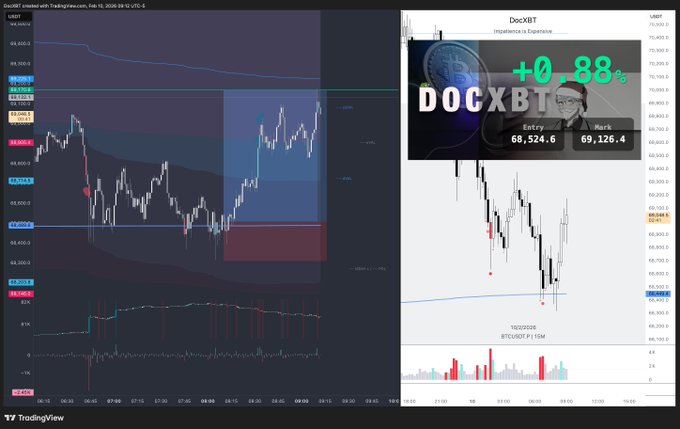This screenshot has height=429, width=680.
Task: Select the red 68,146.0 price label
Action: 21,294
